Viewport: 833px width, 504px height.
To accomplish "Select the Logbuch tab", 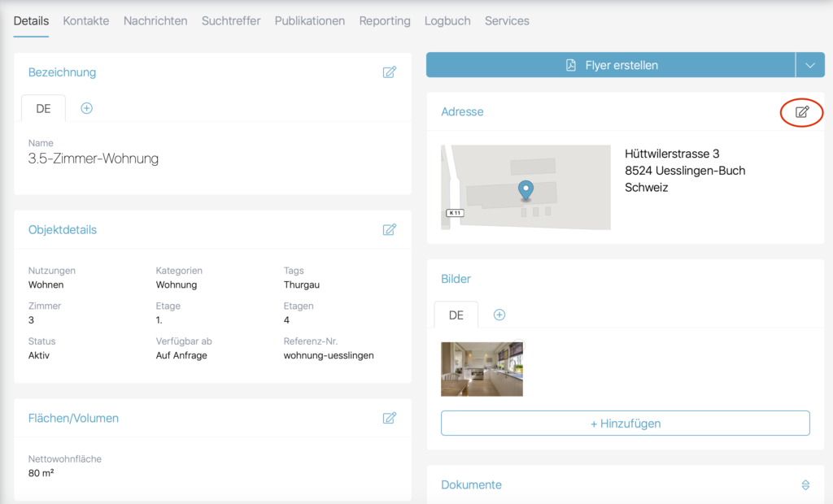I will pyautogui.click(x=447, y=21).
